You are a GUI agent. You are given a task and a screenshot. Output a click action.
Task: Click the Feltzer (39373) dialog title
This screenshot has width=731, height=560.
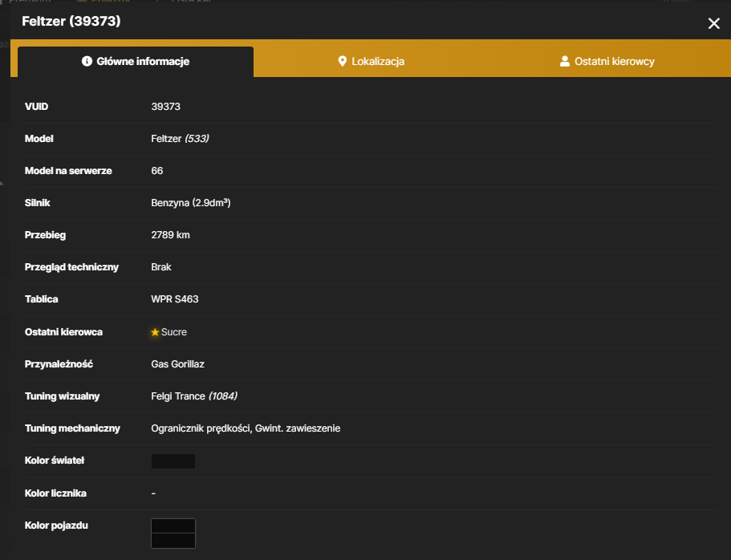71,21
